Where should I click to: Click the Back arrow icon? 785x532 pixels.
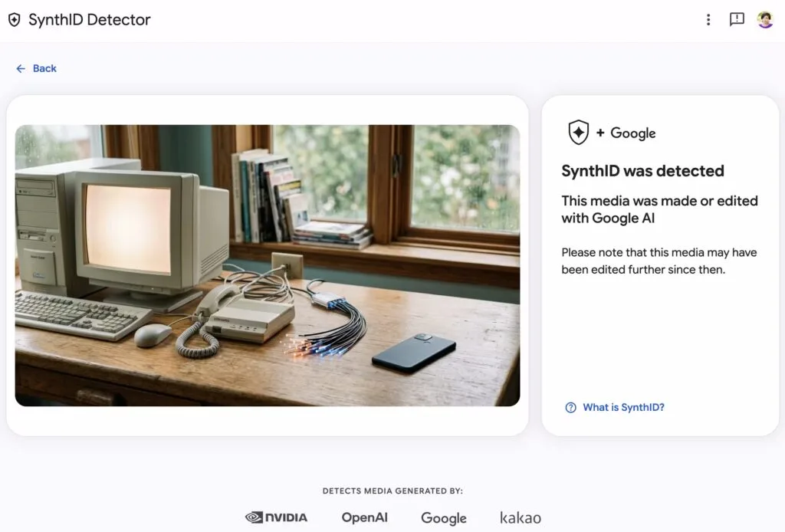coord(21,68)
